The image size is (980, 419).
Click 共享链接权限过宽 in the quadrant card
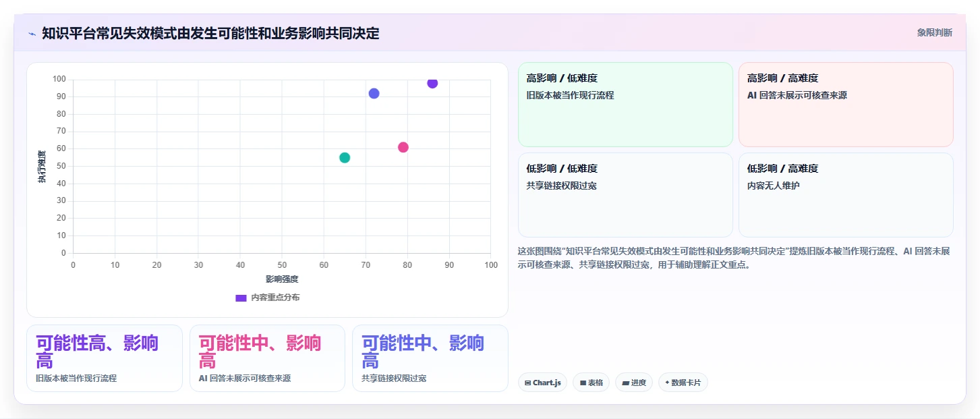click(561, 186)
